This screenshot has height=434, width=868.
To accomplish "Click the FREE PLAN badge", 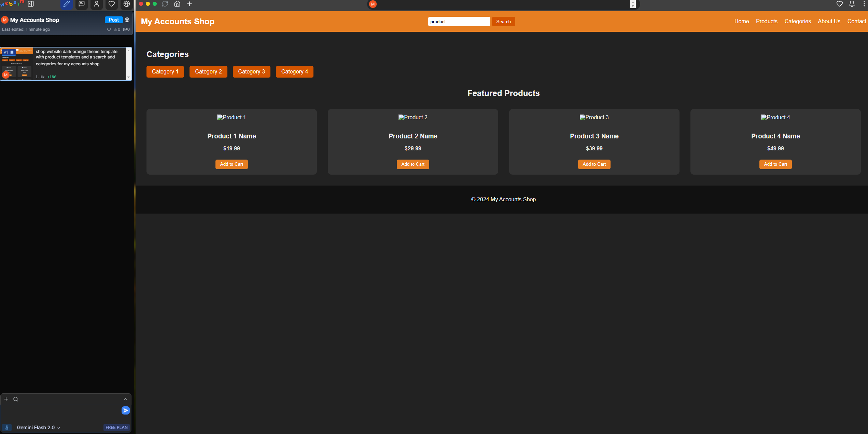I will (x=116, y=428).
